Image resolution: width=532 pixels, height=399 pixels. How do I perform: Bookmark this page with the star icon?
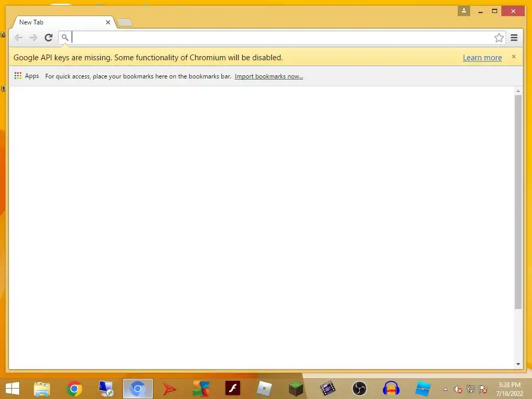coord(499,37)
